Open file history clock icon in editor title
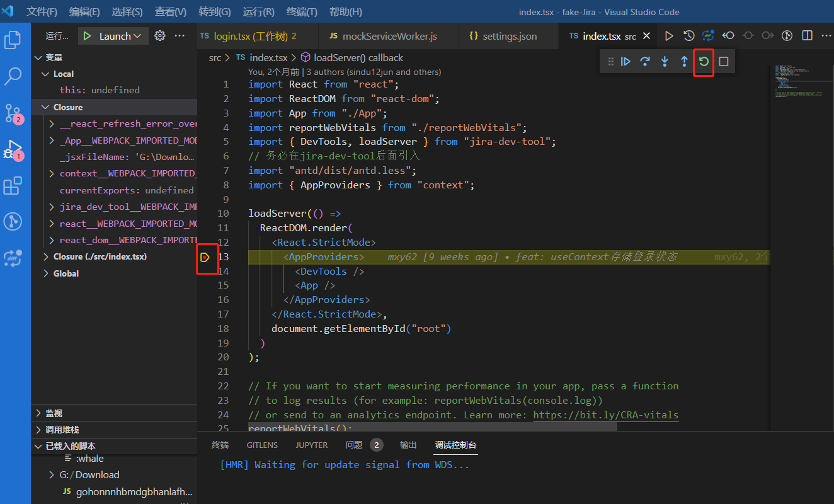The width and height of the screenshot is (834, 504). click(689, 36)
